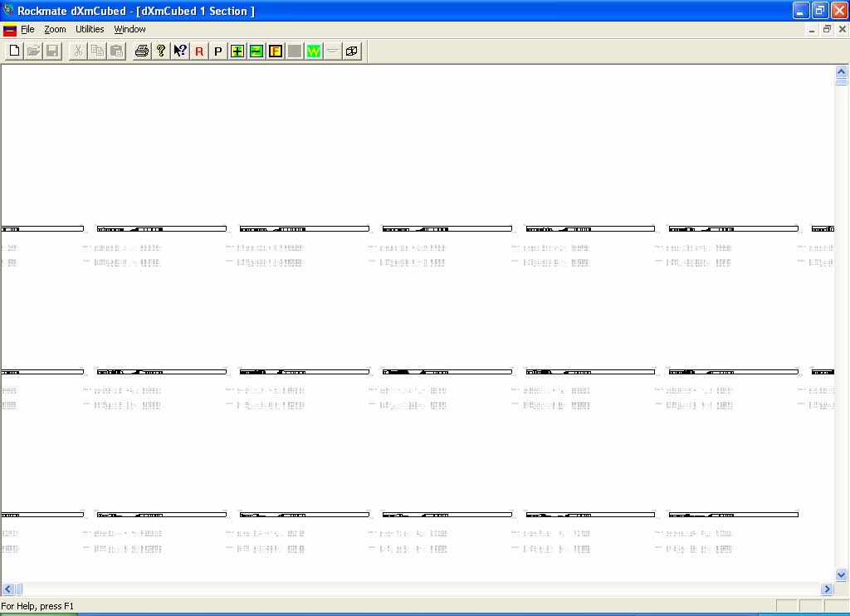
Task: Click the green plus zoom-in icon
Action: (x=237, y=51)
